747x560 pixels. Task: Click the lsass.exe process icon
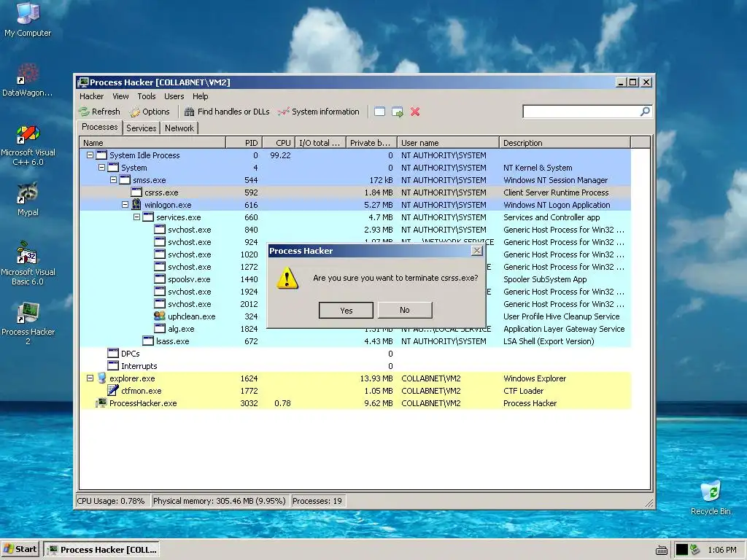point(148,341)
